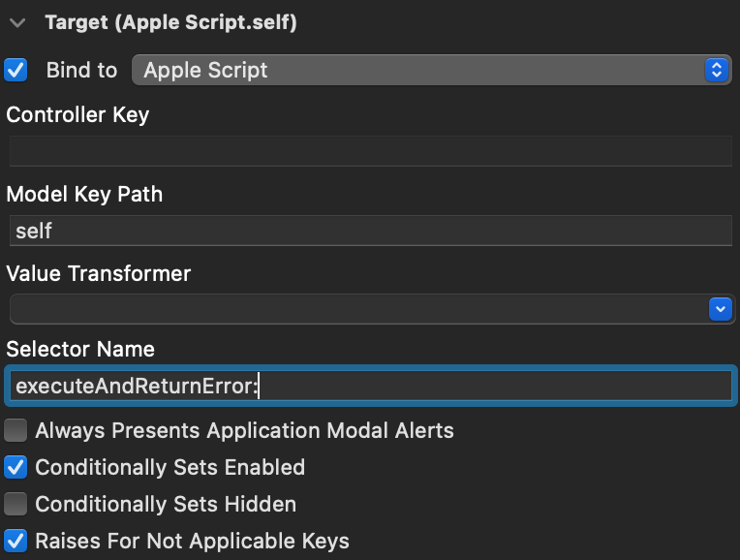Focus the Model Key Path field containing self
Viewport: 740px width, 560px height.
point(368,231)
